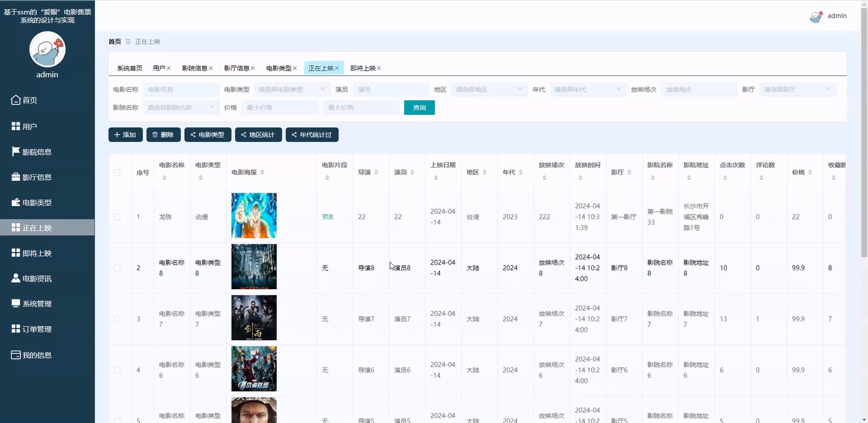This screenshot has width=868, height=423.
Task: Focus the 最小价格 field
Action: pos(280,107)
